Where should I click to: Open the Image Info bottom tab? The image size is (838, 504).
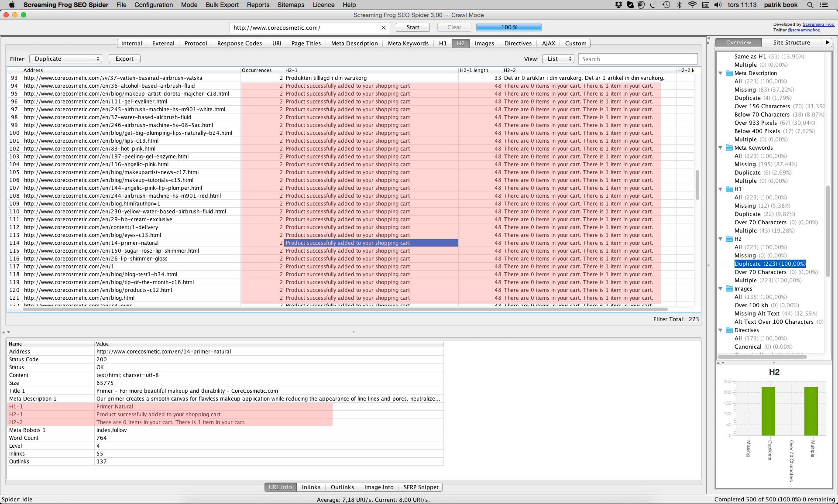[x=379, y=487]
